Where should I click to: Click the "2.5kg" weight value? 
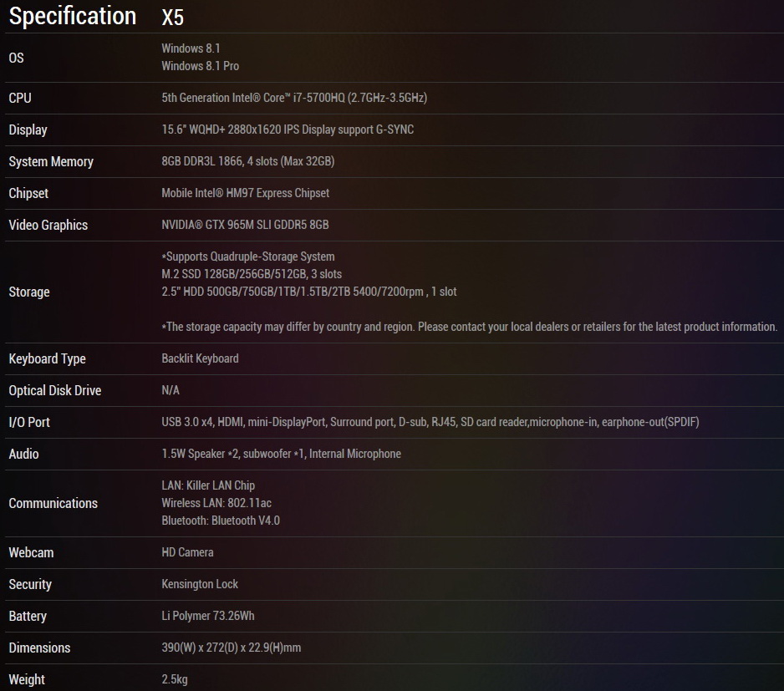[x=175, y=679]
